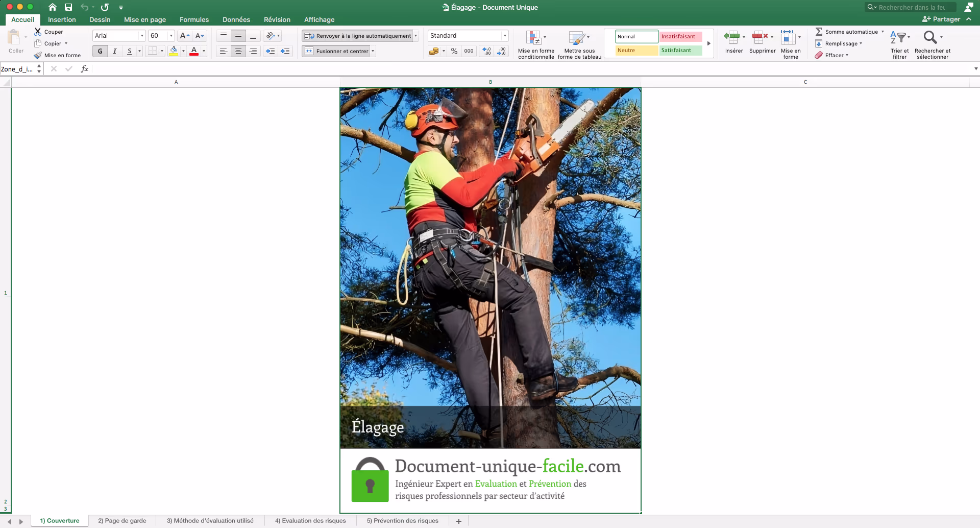This screenshot has height=528, width=980.
Task: Switch to sheet 2) Page de garde
Action: pyautogui.click(x=122, y=521)
